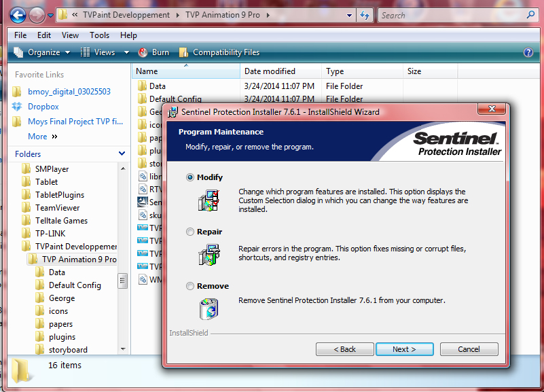Navigate back in Explorer

(x=18, y=15)
